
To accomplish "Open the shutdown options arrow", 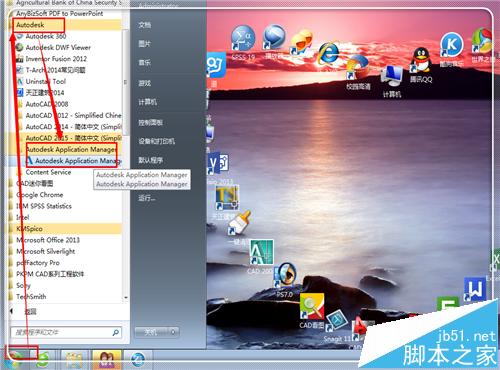I will [x=173, y=332].
